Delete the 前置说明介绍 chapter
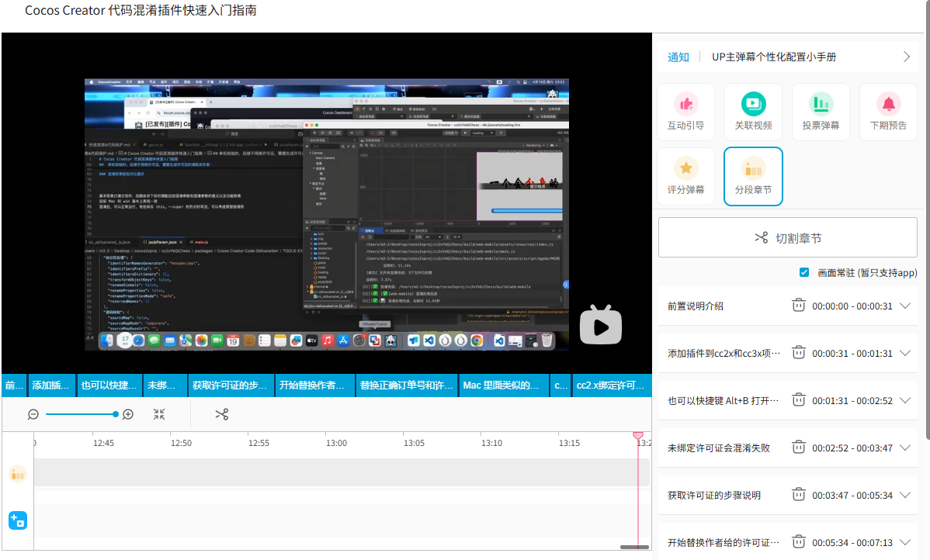Screen dimensions: 930x560 [798, 306]
